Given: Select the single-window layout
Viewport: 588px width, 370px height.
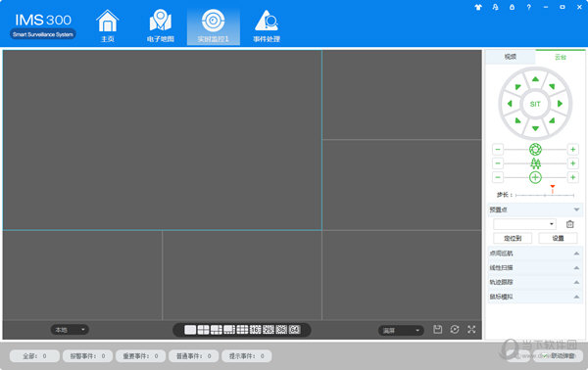Looking at the screenshot, I should 190,330.
